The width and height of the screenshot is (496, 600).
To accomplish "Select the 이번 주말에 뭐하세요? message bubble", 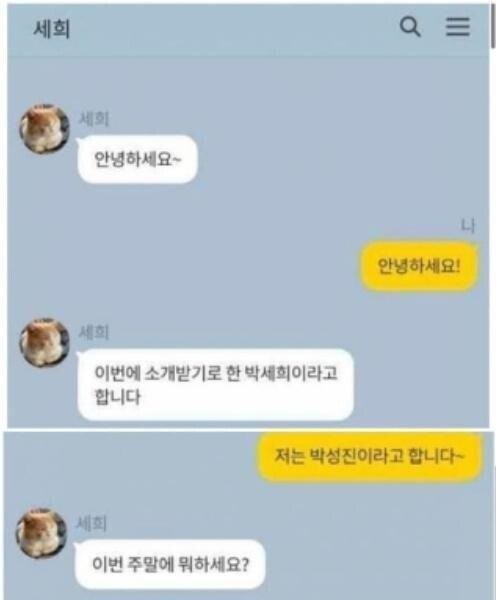I will (x=170, y=564).
